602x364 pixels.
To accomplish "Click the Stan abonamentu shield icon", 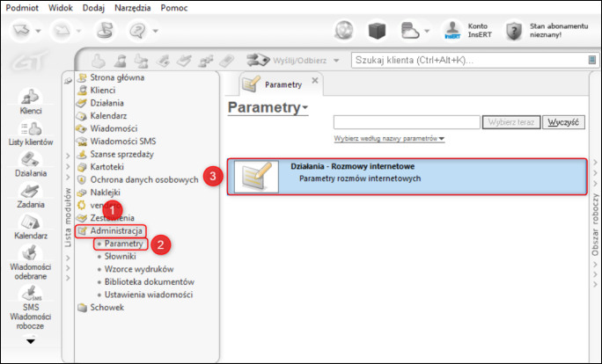I will (x=514, y=31).
